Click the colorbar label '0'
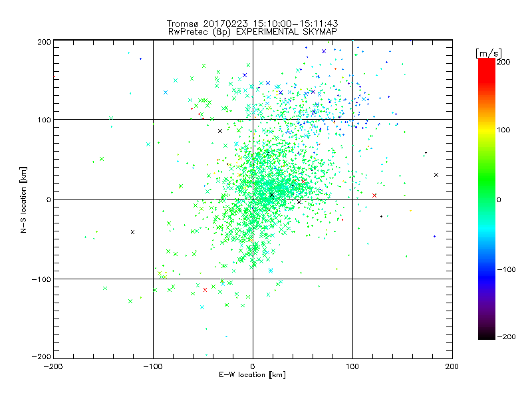532x399 pixels. point(499,200)
